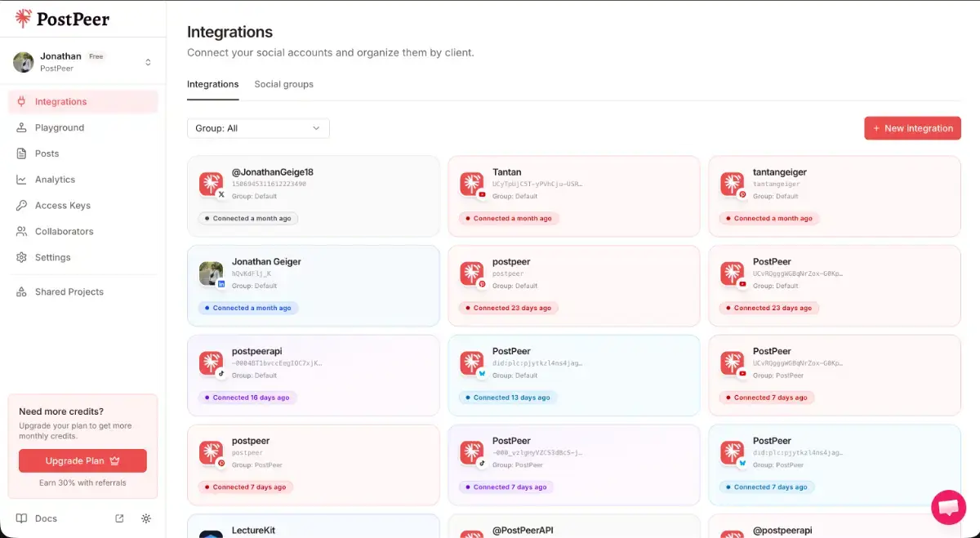Switch to the Social groups tab
980x538 pixels.
[x=283, y=84]
